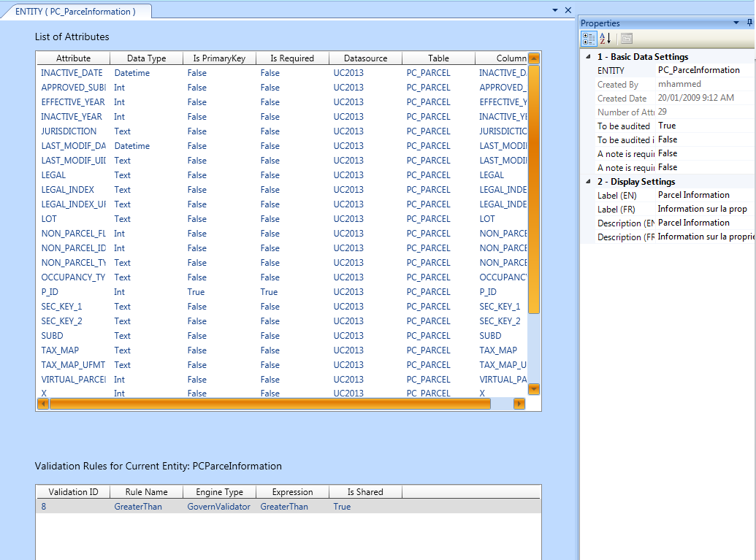Toggle the To be audited True value

point(705,126)
